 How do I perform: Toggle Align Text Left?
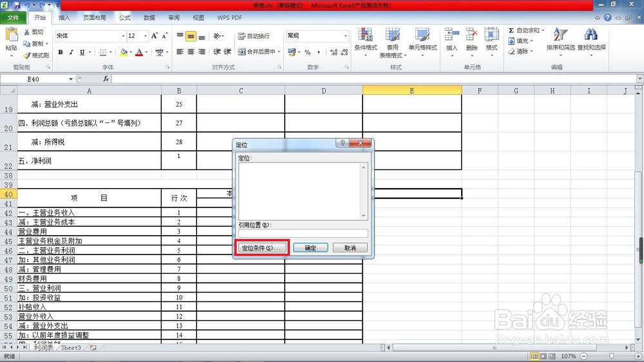tap(180, 52)
